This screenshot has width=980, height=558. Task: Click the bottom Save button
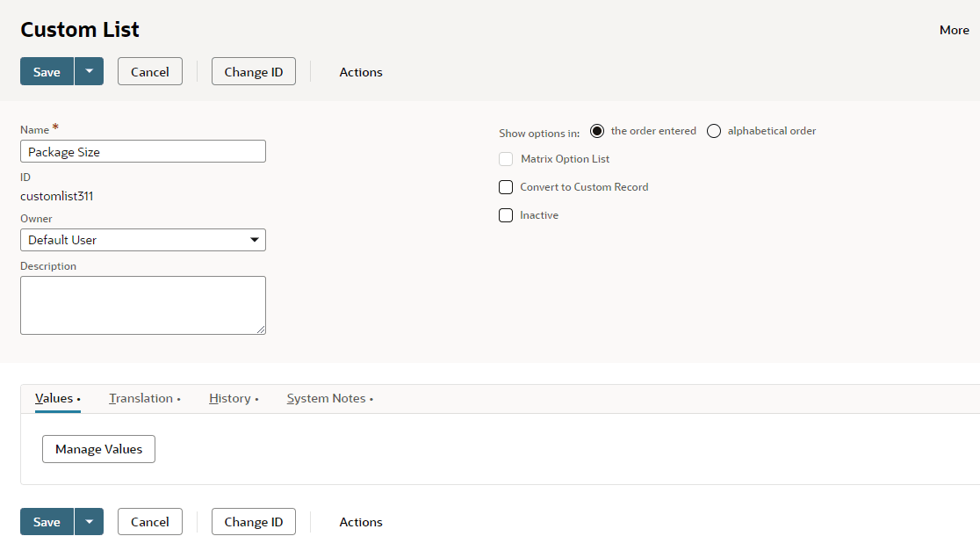click(47, 522)
